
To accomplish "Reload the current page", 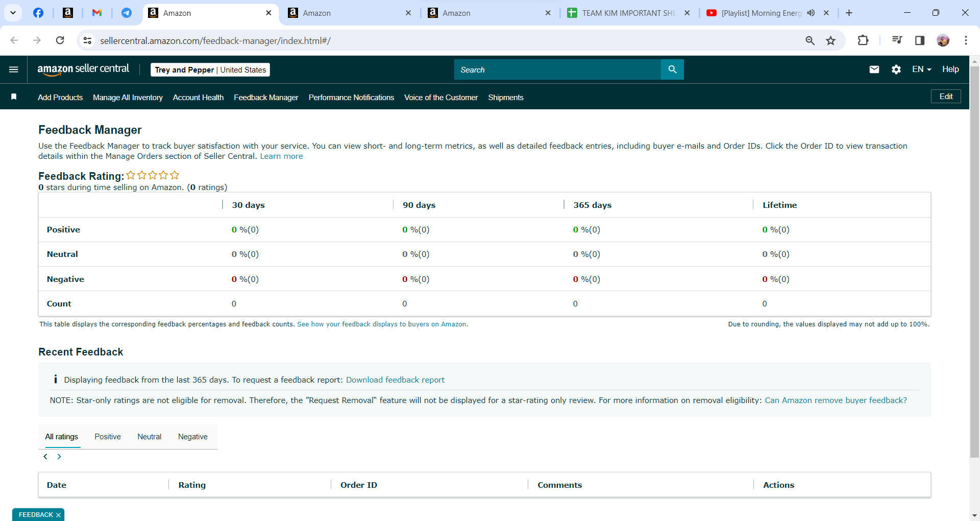I will [x=60, y=40].
